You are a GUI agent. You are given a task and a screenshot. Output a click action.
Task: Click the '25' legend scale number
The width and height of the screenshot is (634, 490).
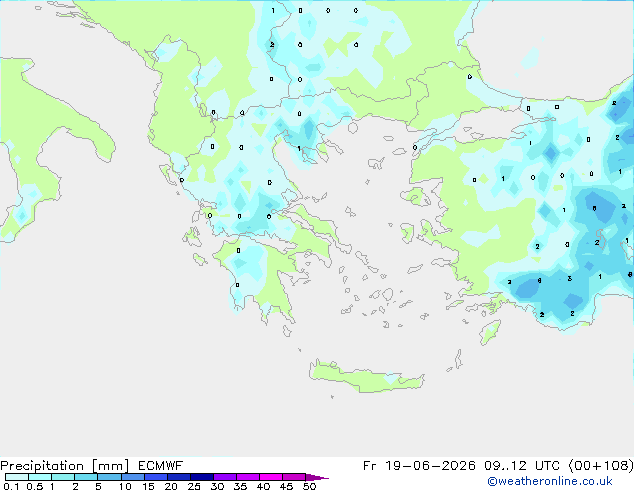click(x=194, y=486)
